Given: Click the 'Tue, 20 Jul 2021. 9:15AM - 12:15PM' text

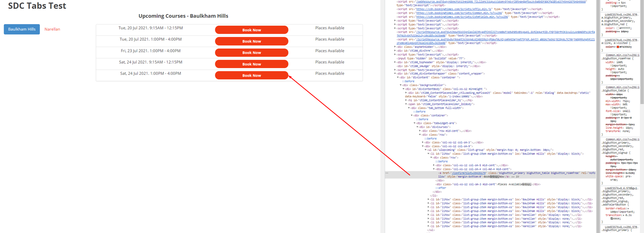Looking at the screenshot, I should point(151,28).
